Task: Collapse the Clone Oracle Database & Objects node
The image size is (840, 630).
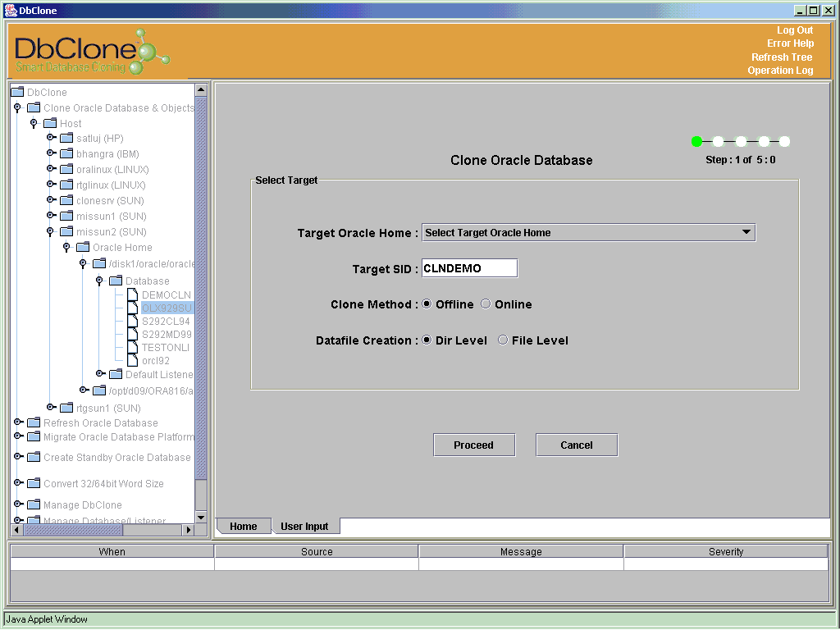Action: (18, 107)
